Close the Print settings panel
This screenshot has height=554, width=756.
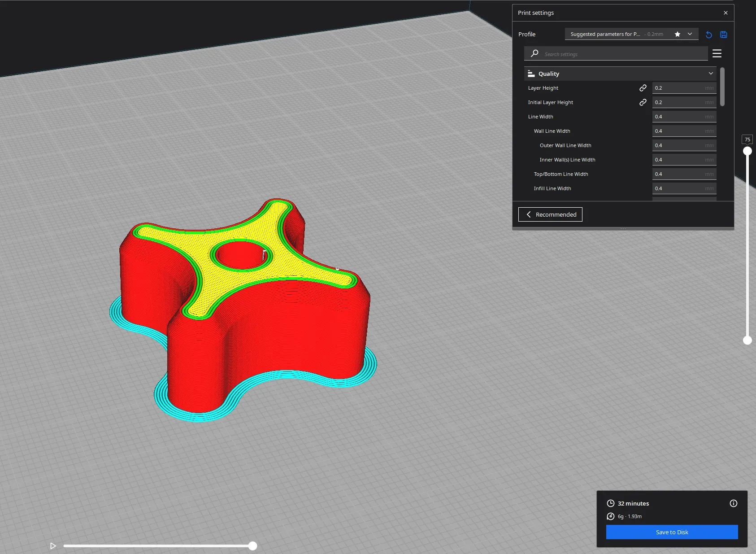pos(726,13)
